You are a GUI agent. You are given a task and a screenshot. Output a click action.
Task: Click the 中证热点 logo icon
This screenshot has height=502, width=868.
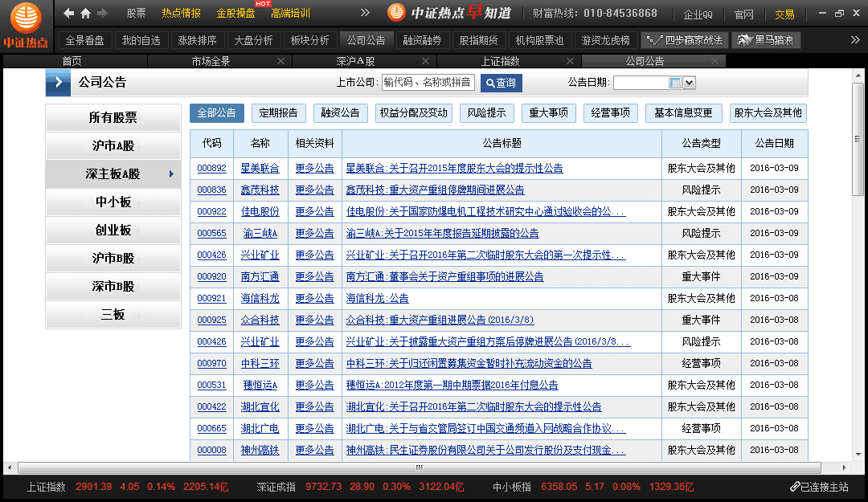click(x=26, y=25)
